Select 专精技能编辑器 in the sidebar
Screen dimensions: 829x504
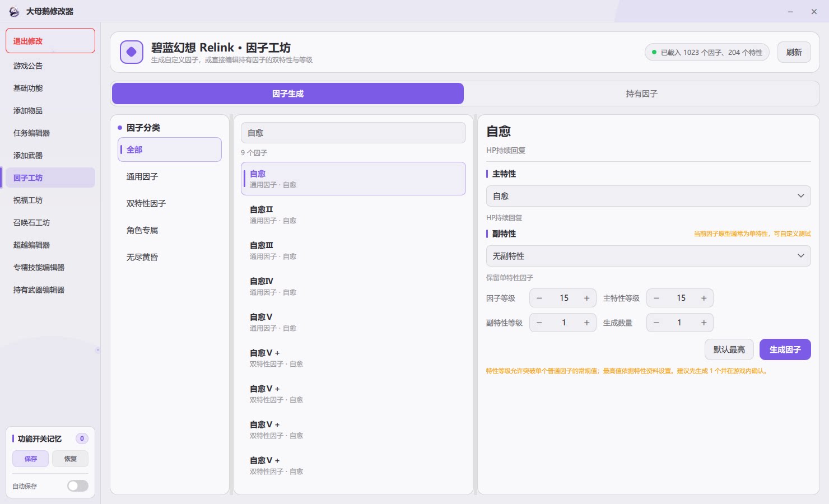tap(50, 267)
